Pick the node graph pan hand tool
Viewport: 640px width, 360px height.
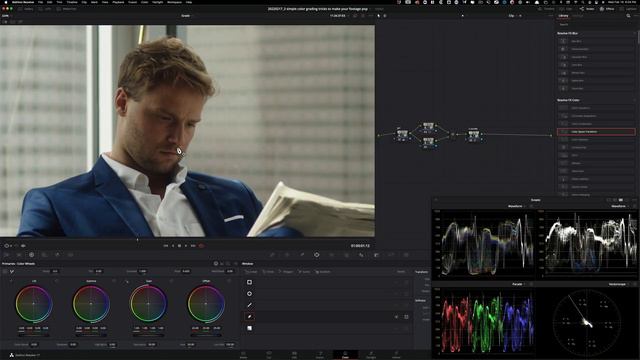(x=385, y=16)
